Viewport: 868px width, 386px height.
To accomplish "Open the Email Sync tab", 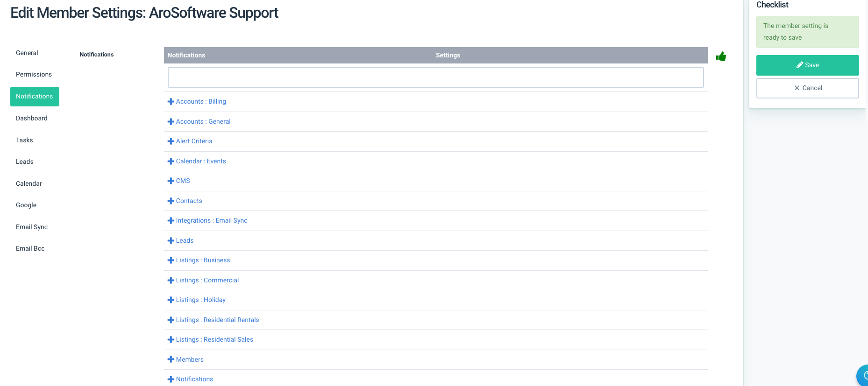I will coord(32,227).
